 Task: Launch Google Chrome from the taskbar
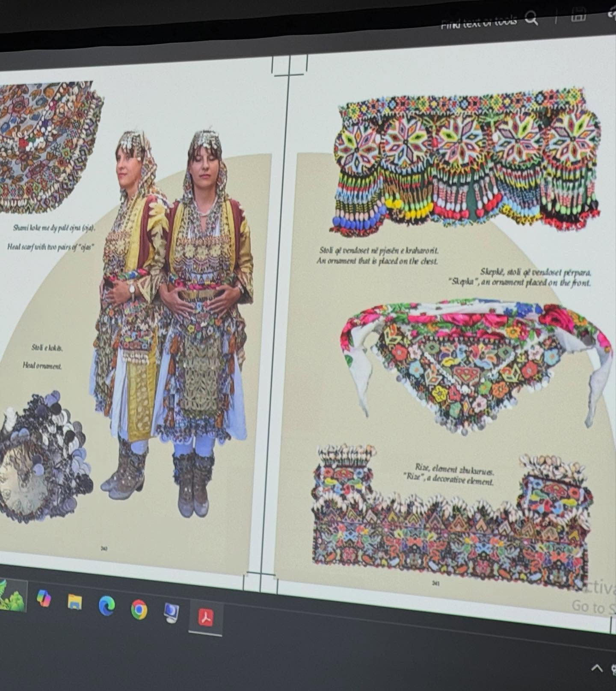click(139, 609)
